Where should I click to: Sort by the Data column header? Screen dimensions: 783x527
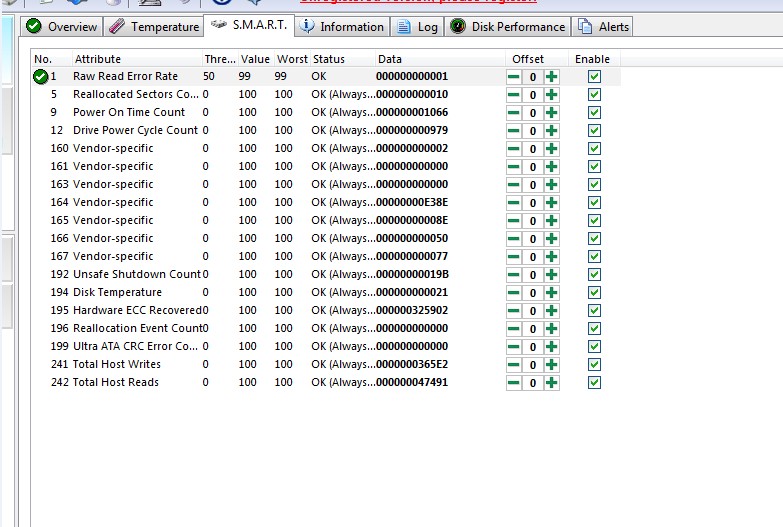click(440, 59)
